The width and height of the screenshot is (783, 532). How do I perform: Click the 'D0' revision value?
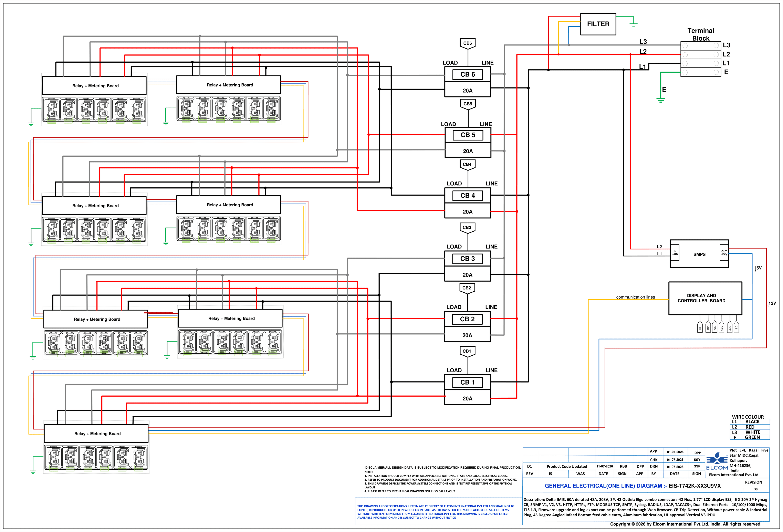(755, 489)
